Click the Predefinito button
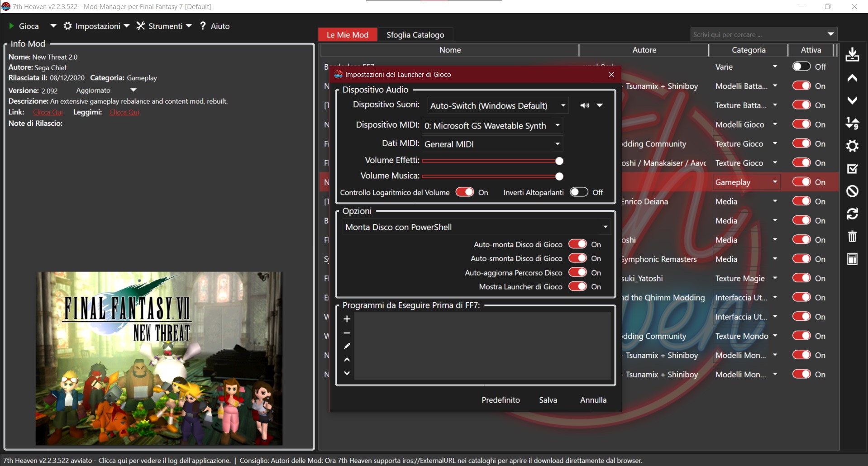 click(x=501, y=400)
